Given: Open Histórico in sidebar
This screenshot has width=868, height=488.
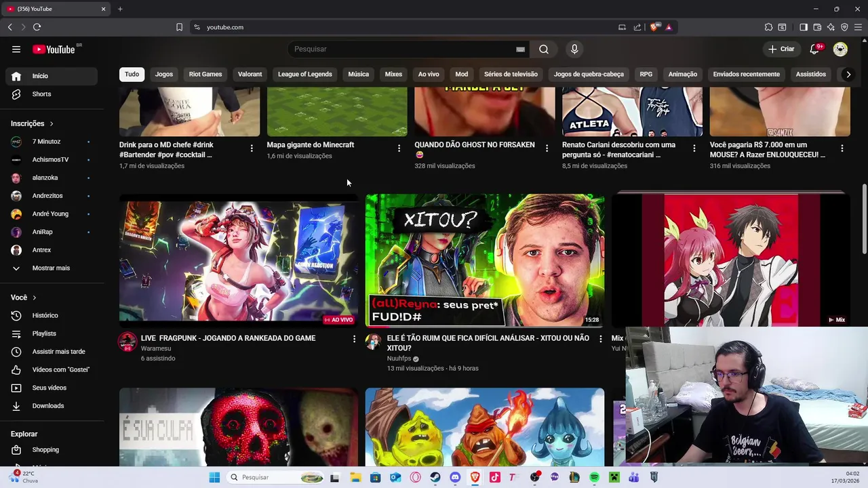Looking at the screenshot, I should tap(52, 315).
